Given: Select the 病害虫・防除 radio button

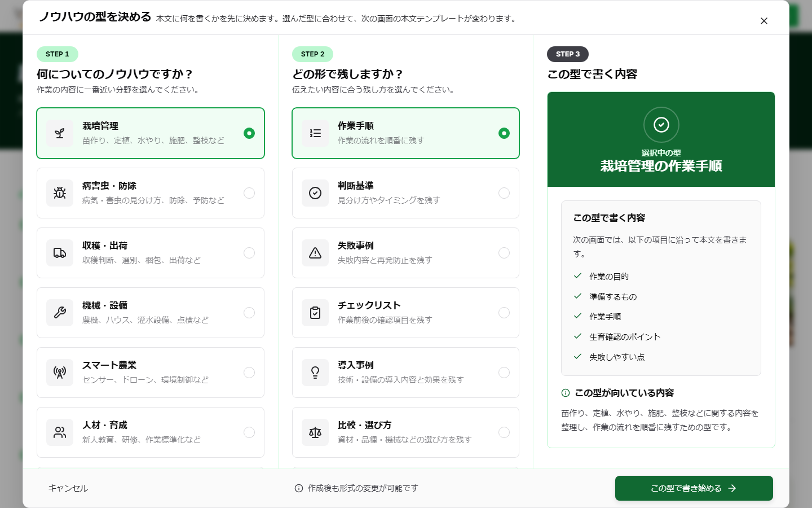Looking at the screenshot, I should click(249, 193).
